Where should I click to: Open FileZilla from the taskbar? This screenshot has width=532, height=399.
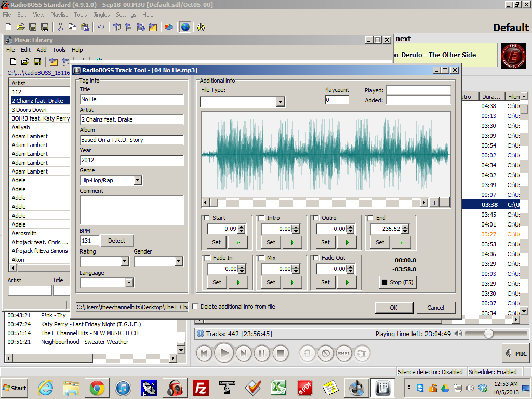coord(201,388)
